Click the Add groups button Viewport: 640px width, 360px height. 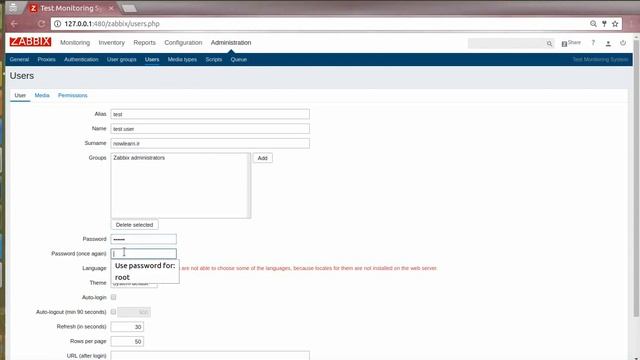(x=262, y=158)
